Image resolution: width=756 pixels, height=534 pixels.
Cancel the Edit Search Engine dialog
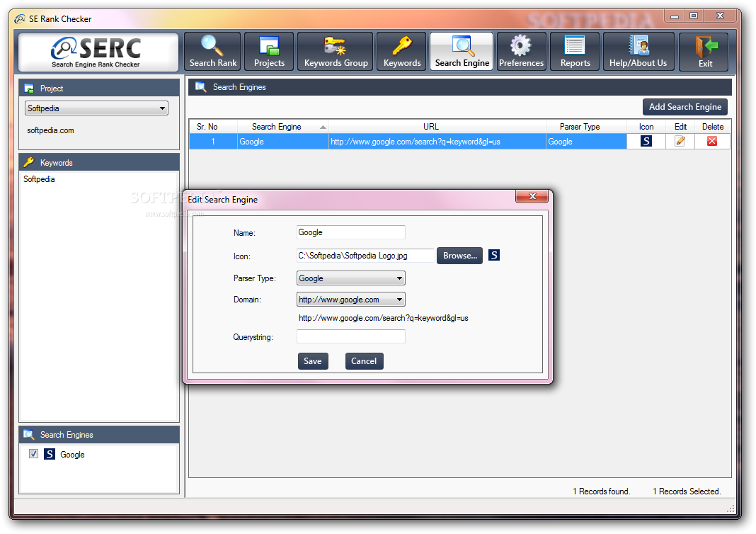pyautogui.click(x=364, y=361)
